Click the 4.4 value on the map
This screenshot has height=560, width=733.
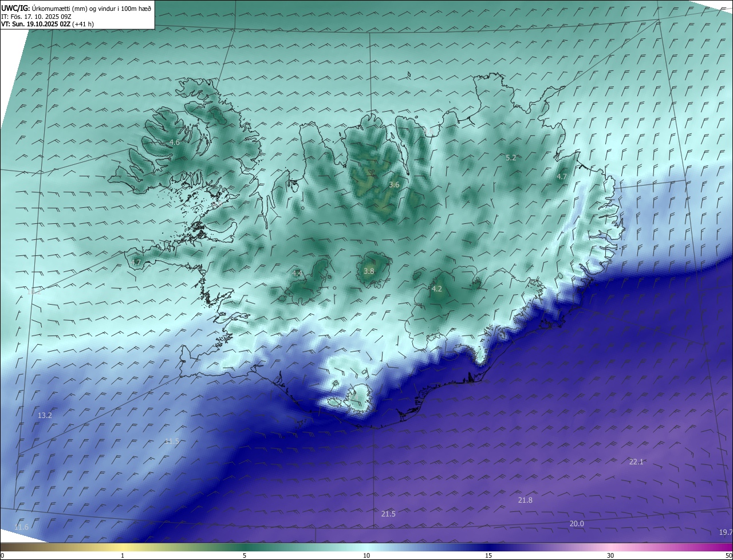(297, 274)
